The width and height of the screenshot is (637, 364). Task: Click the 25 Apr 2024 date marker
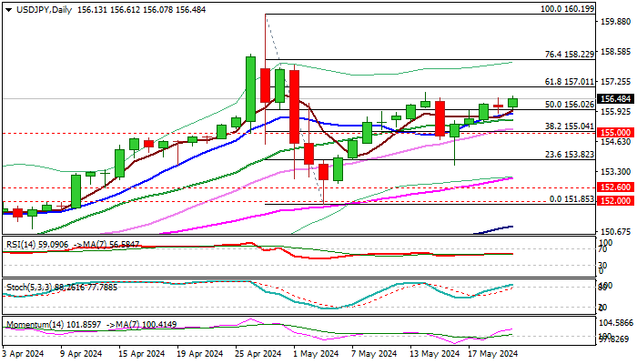[258, 354]
